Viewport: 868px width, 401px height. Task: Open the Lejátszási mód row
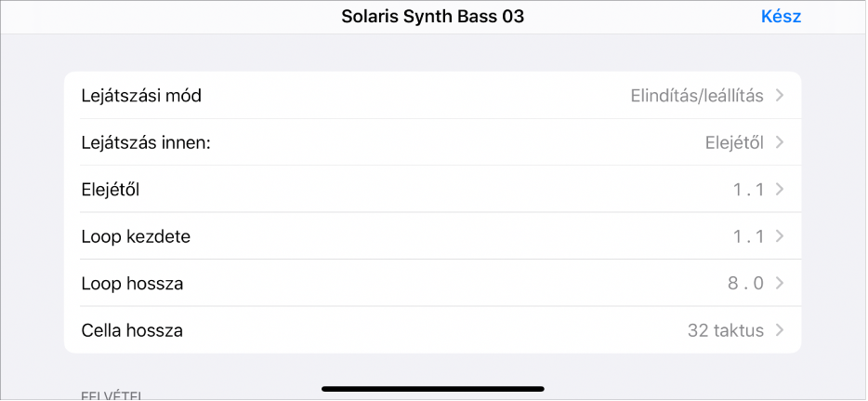click(x=141, y=96)
